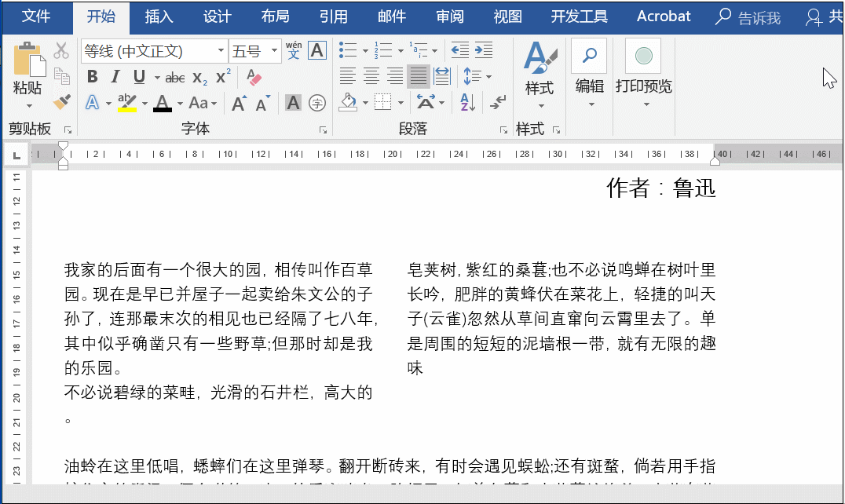Click the right indent marker on ruler
Screen dimensions: 845x504
click(x=715, y=160)
